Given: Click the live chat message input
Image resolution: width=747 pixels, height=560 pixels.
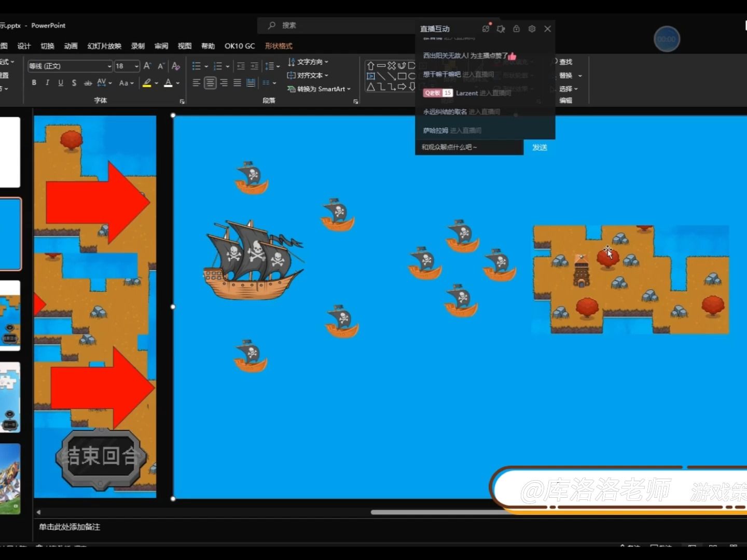Looking at the screenshot, I should pyautogui.click(x=469, y=147).
